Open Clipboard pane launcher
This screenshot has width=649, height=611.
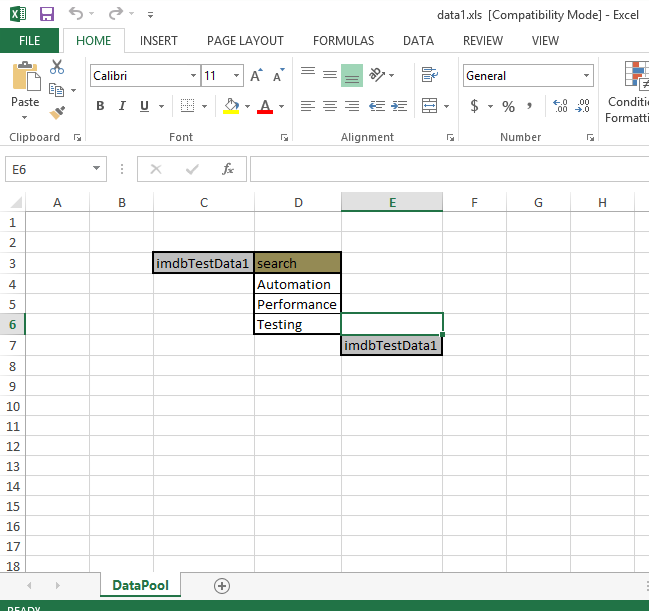pyautogui.click(x=77, y=137)
